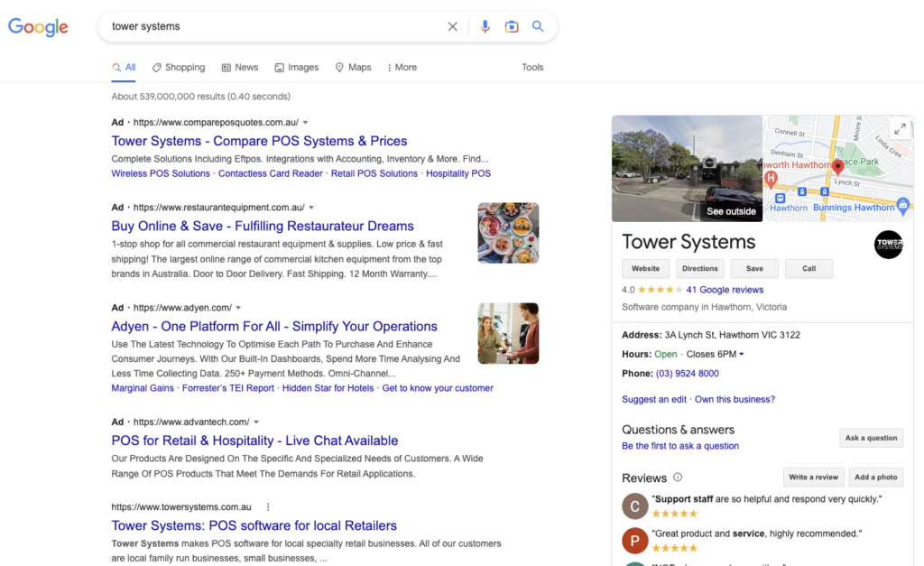Click the Hospitality POS sitelink

pyautogui.click(x=458, y=174)
